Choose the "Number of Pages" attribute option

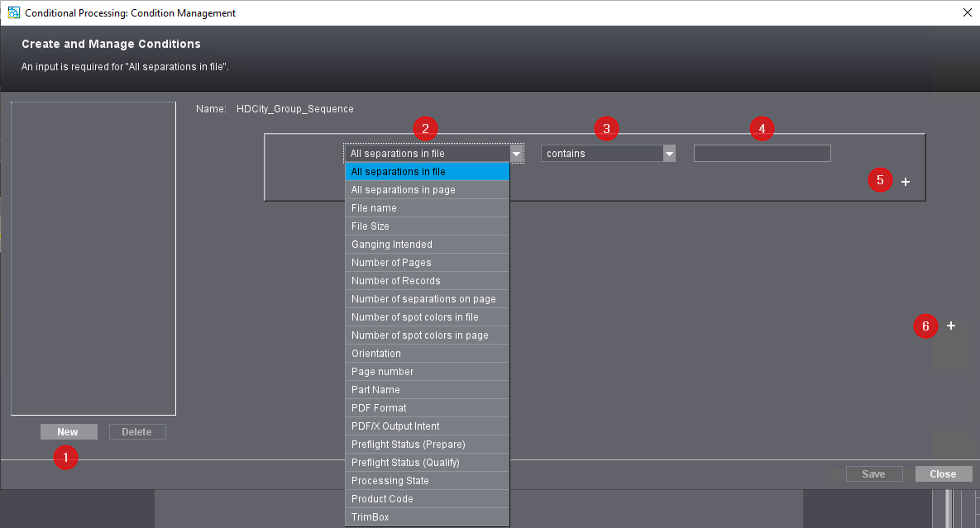pos(392,262)
